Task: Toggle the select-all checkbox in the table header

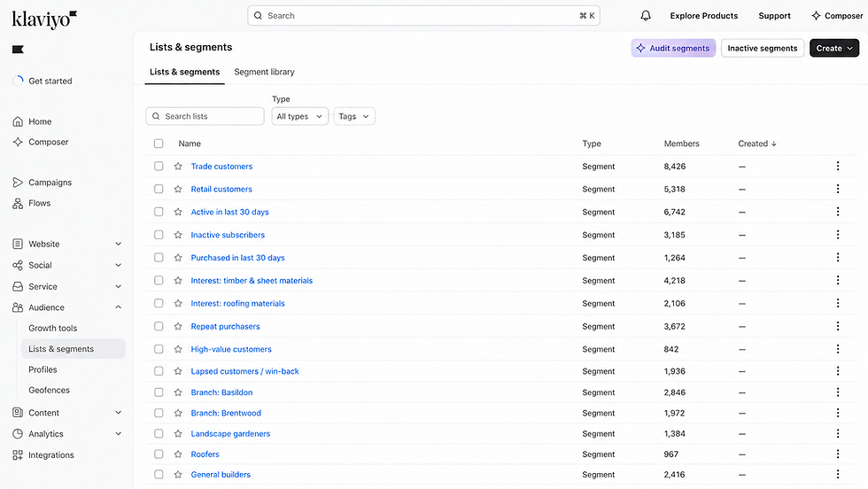Action: click(x=159, y=144)
